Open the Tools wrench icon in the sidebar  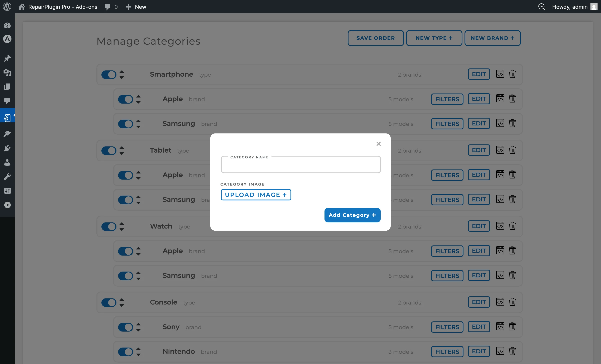(x=7, y=176)
